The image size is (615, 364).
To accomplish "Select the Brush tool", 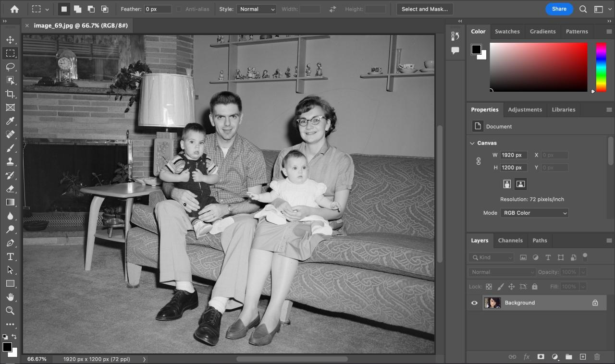I will [10, 148].
